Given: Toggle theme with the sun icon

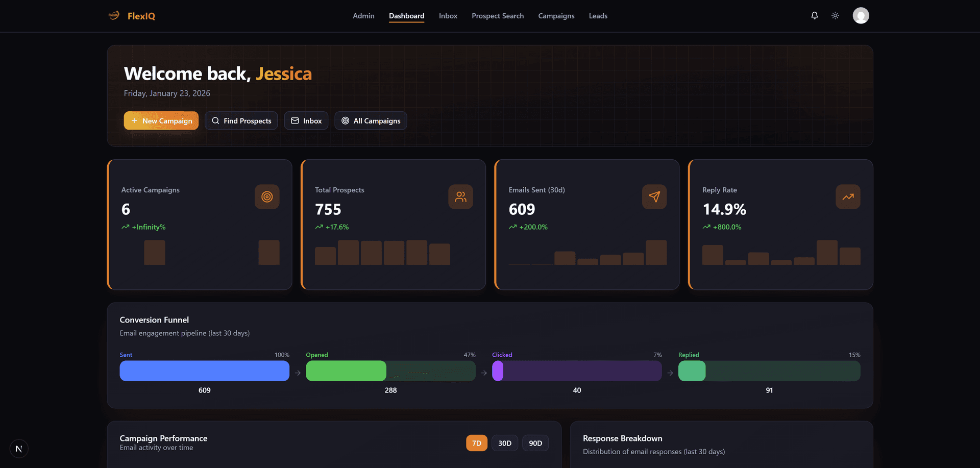Looking at the screenshot, I should [835, 15].
